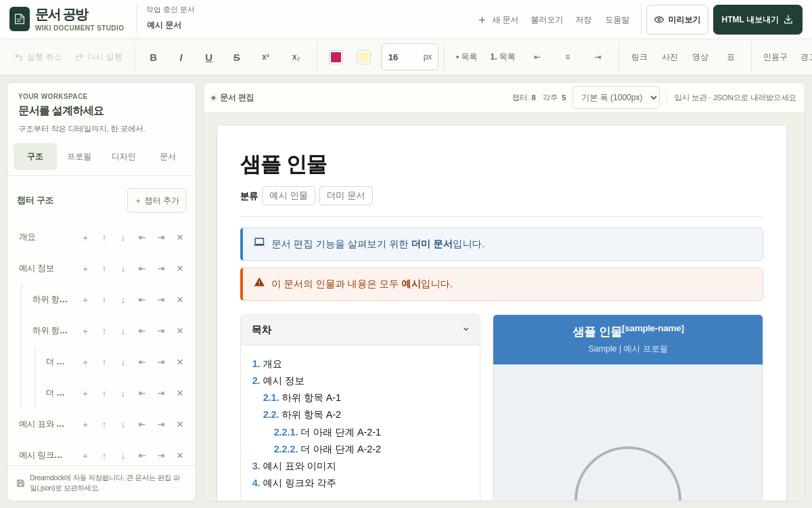Click the 챕터 추가 button
812x508 pixels.
[x=156, y=200]
